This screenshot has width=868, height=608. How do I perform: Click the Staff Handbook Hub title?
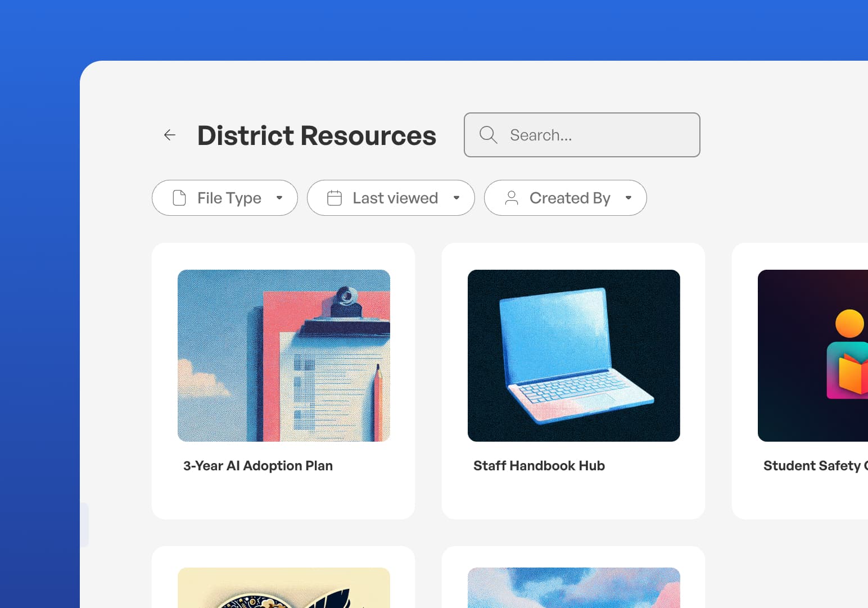[539, 466]
